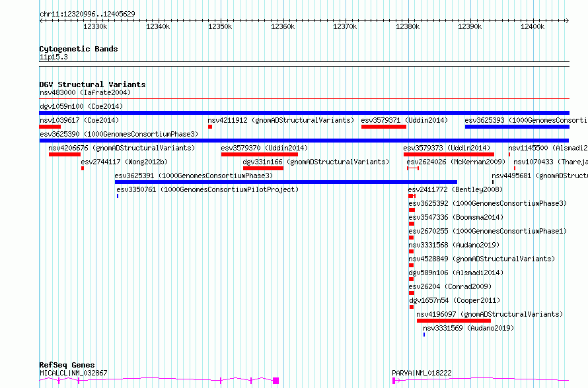The image size is (588, 388).
Task: Click dgv589n106 (Alsmadi2014) label
Action: [456, 273]
